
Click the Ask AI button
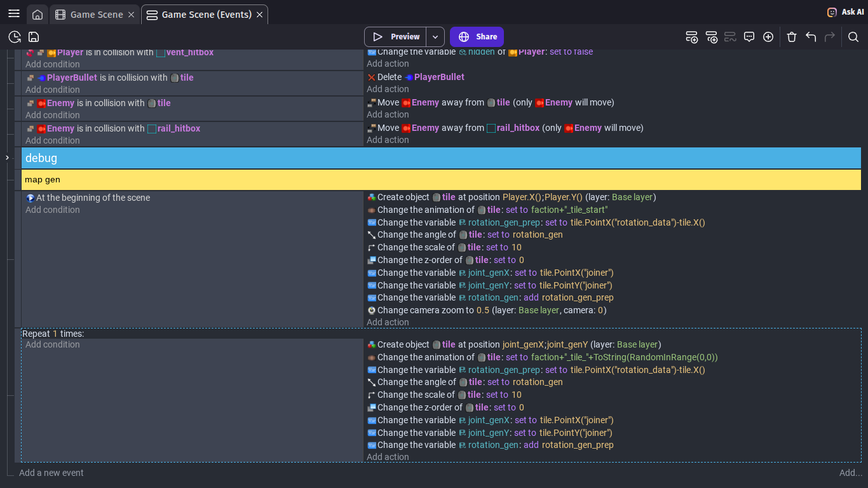(845, 12)
